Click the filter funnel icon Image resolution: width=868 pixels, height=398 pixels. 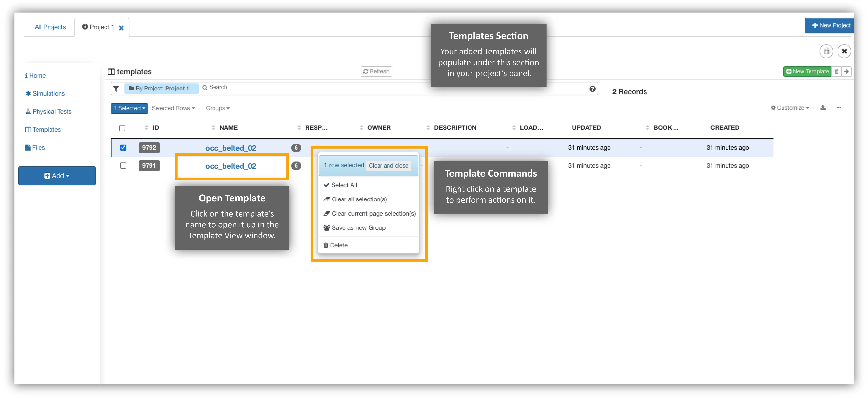pos(116,89)
